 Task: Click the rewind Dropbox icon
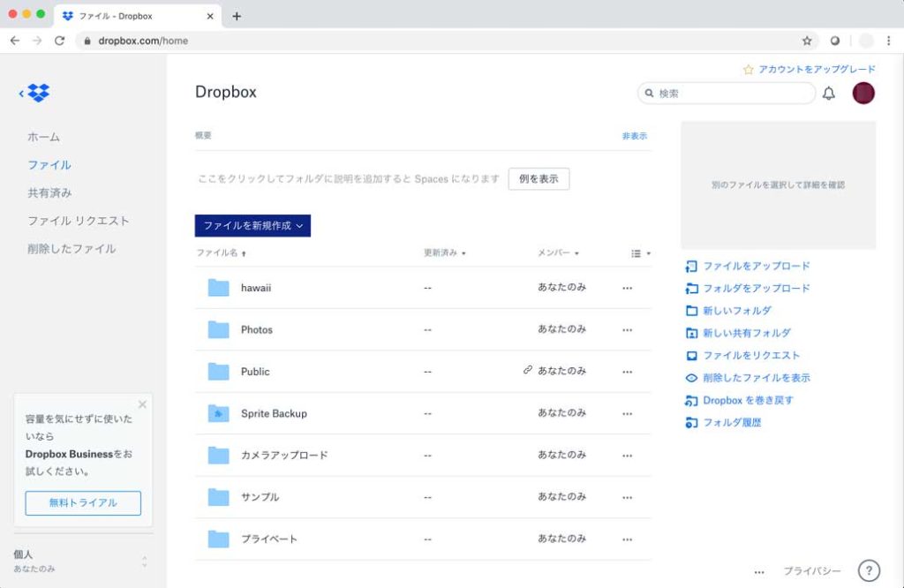tap(691, 401)
